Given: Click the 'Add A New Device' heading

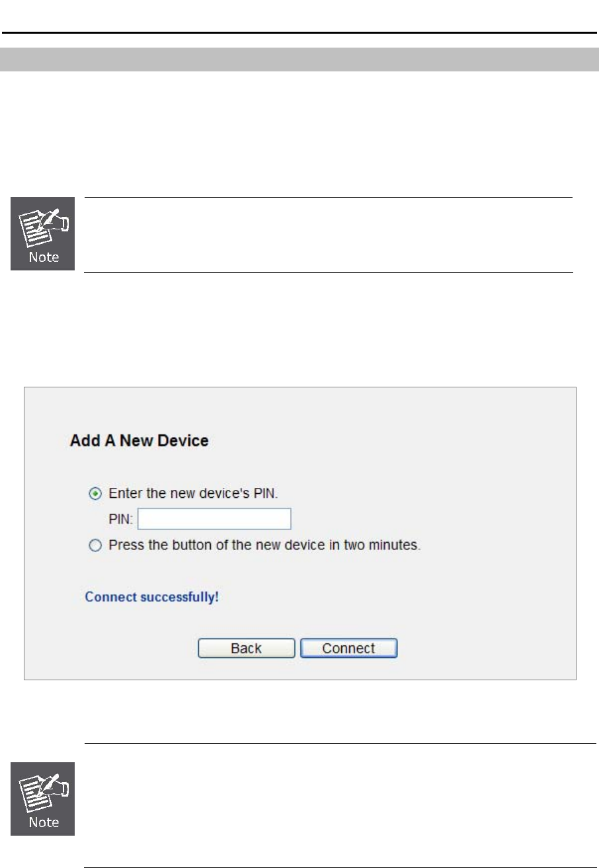Looking at the screenshot, I should 140,441.
